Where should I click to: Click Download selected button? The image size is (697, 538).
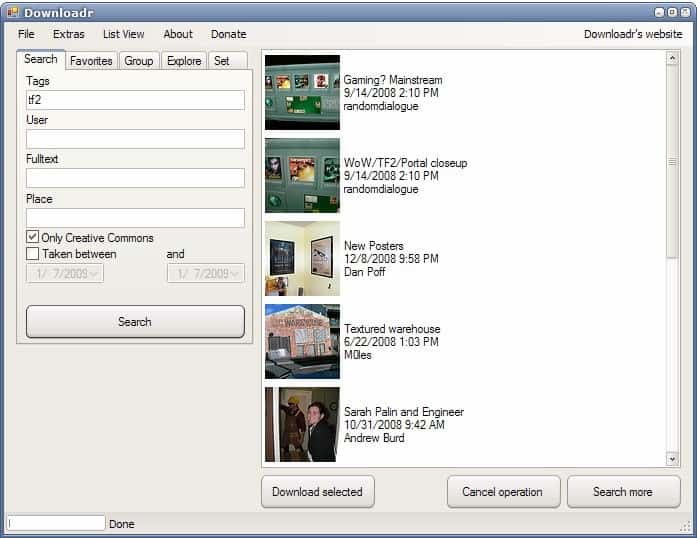[317, 492]
